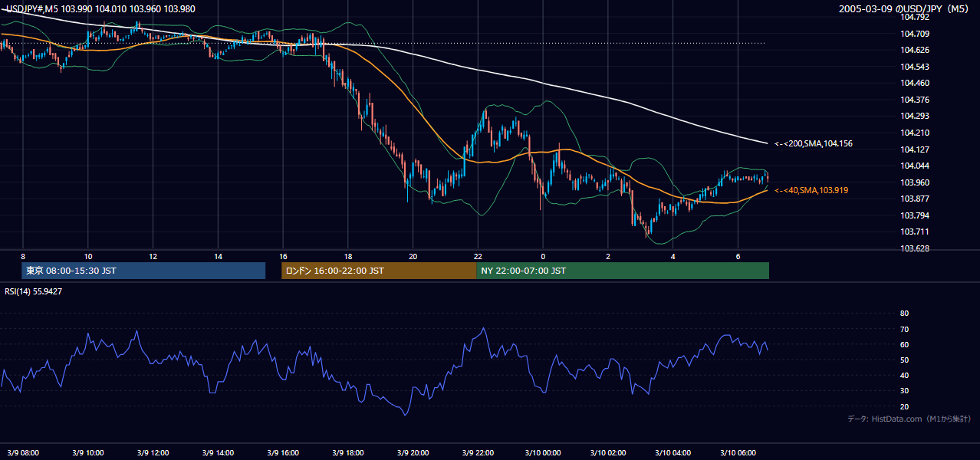The width and height of the screenshot is (980, 460).
Task: Click the 3/10 06:00 time label
Action: tap(738, 452)
